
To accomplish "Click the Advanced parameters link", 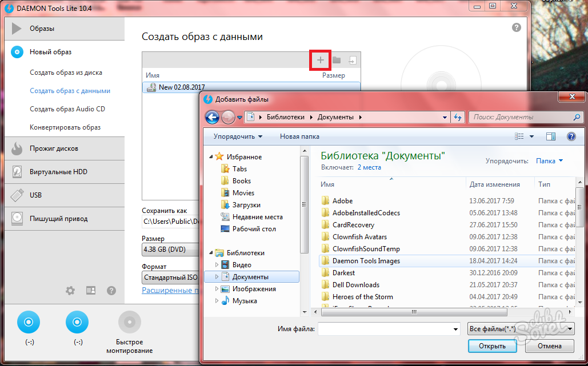I will (x=170, y=290).
